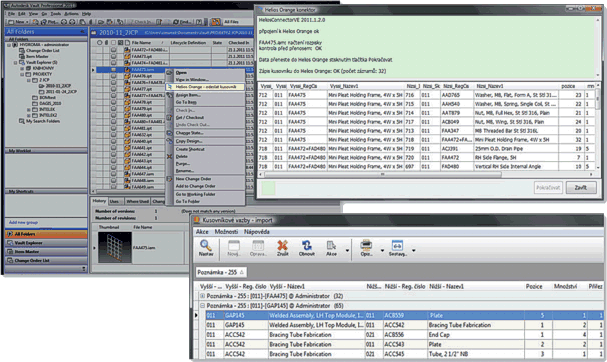Click the green status box in Helios connector
Viewport: 607px width, 362px height.
click(x=268, y=188)
